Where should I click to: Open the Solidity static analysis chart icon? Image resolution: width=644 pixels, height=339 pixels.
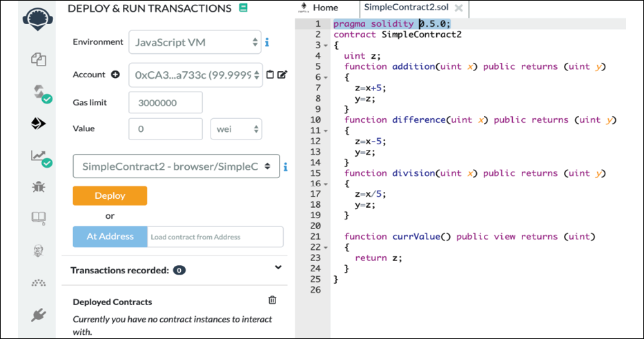pos(41,158)
